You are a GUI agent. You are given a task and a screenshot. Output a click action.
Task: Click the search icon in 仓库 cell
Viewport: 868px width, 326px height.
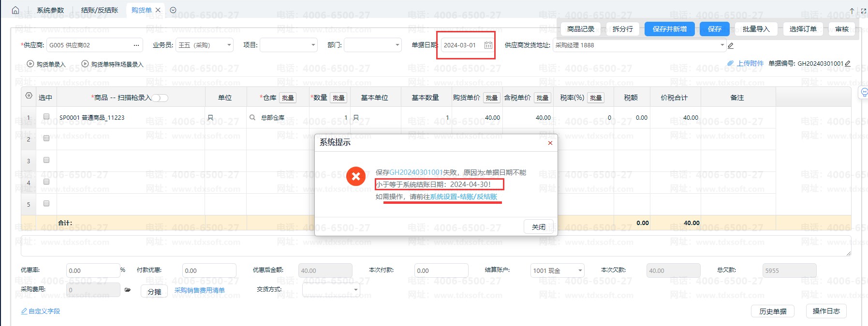click(x=252, y=117)
